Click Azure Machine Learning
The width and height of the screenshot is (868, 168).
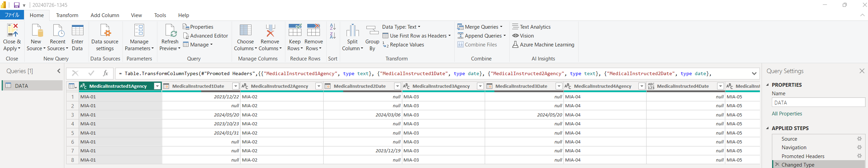point(543,44)
